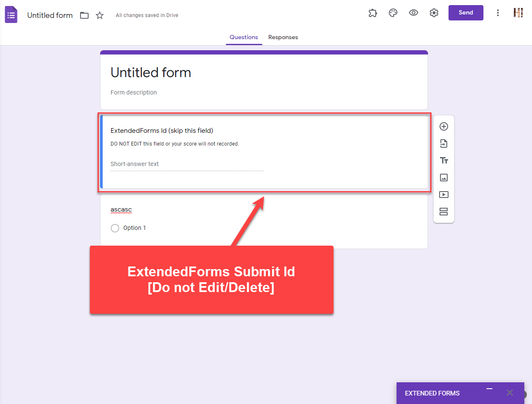Open the Google Forms home logo

(11, 14)
